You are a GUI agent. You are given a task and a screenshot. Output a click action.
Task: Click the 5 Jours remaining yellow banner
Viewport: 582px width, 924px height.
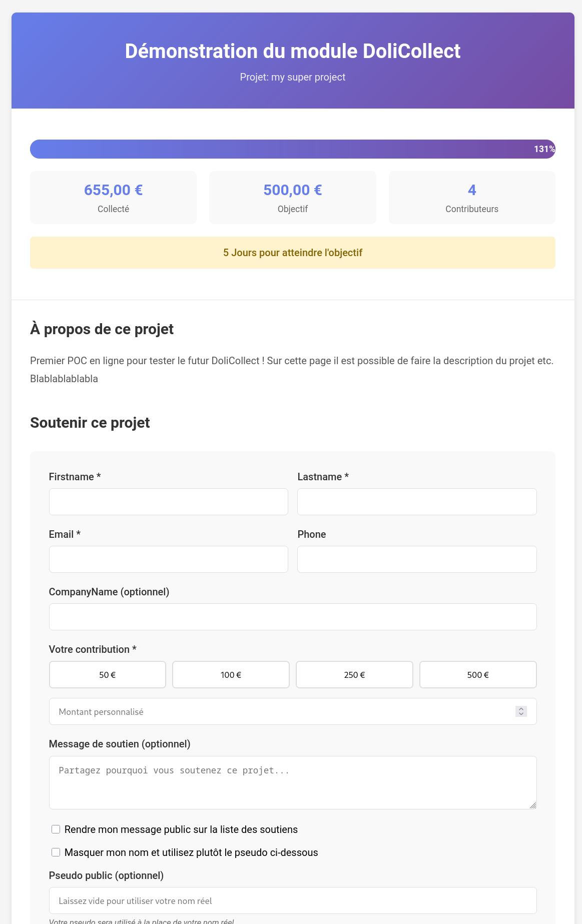coord(293,253)
